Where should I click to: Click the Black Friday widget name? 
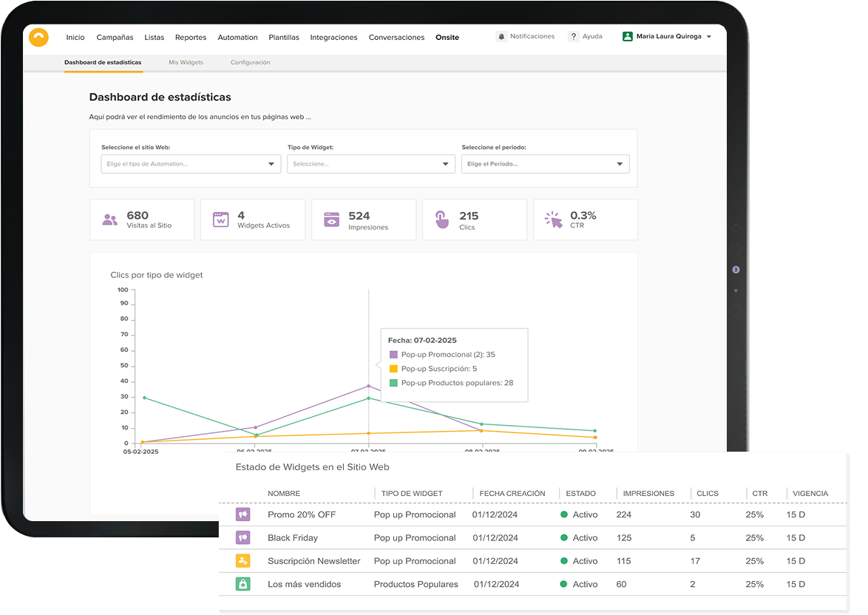293,537
